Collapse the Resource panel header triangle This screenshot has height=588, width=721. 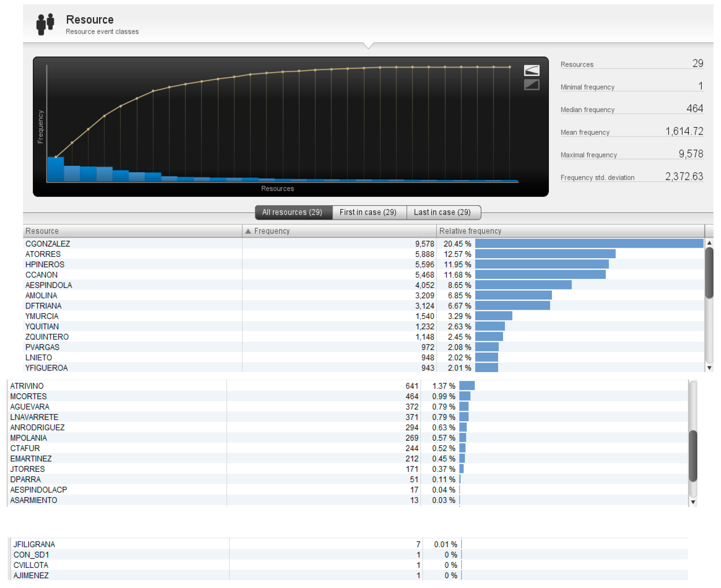tap(368, 45)
